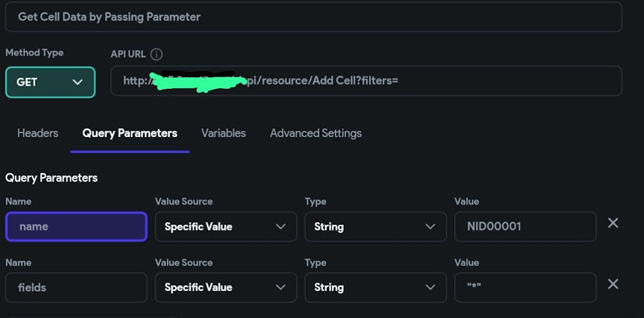Click chevron arrow in GET method selector
The height and width of the screenshot is (318, 644).
pyautogui.click(x=78, y=82)
